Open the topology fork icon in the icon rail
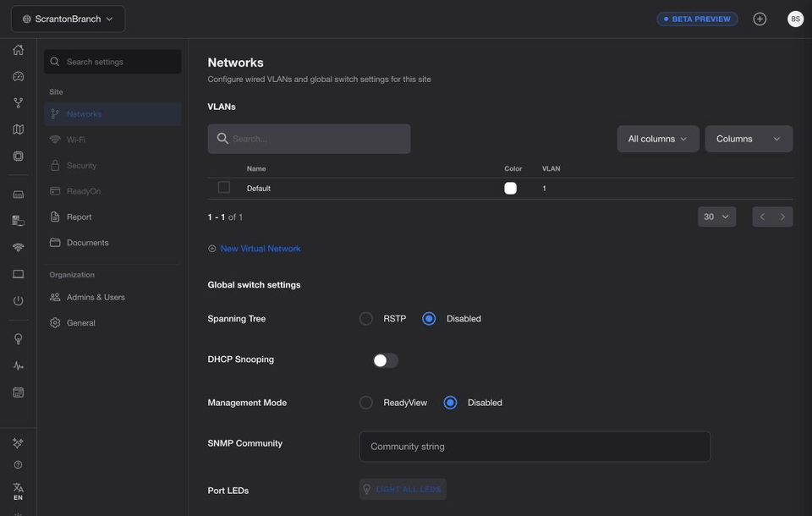This screenshot has width=812, height=516. [x=18, y=102]
